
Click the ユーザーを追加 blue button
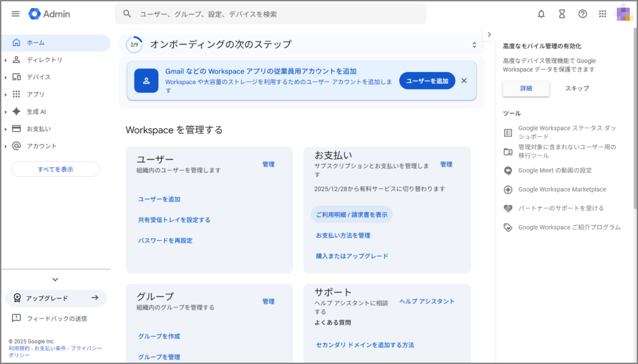point(427,81)
